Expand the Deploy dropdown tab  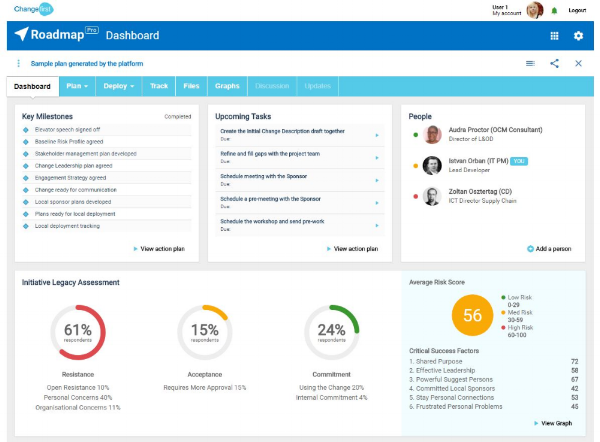click(118, 86)
